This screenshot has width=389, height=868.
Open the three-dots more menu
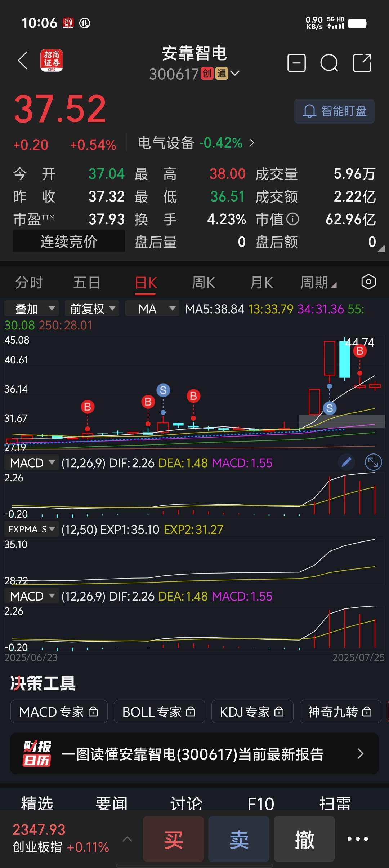[x=358, y=839]
